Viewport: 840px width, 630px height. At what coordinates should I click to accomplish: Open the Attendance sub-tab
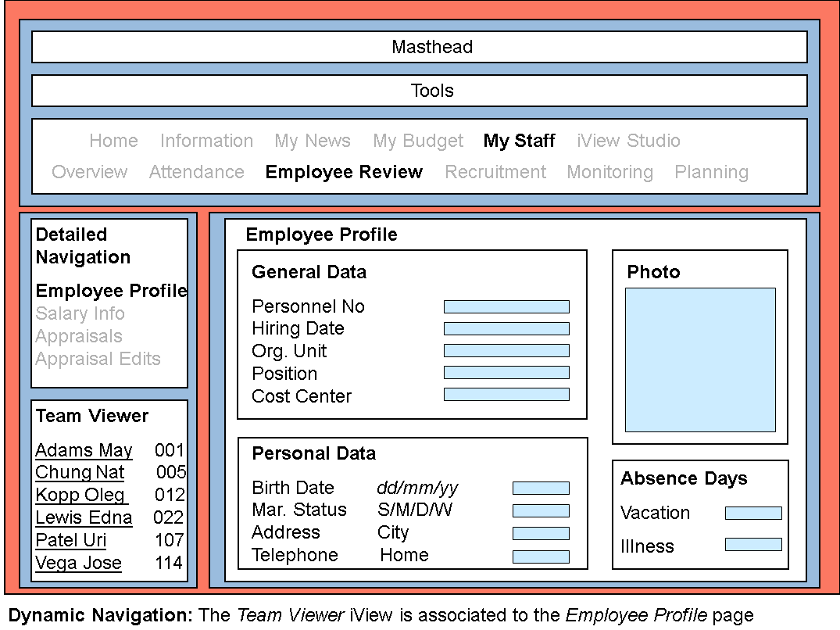pyautogui.click(x=196, y=172)
